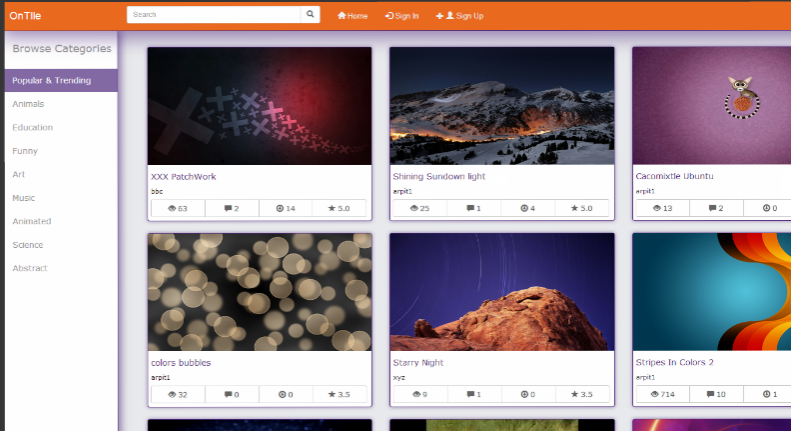
Task: Click downloads icon on XXX PatchWork
Action: pyautogui.click(x=279, y=208)
